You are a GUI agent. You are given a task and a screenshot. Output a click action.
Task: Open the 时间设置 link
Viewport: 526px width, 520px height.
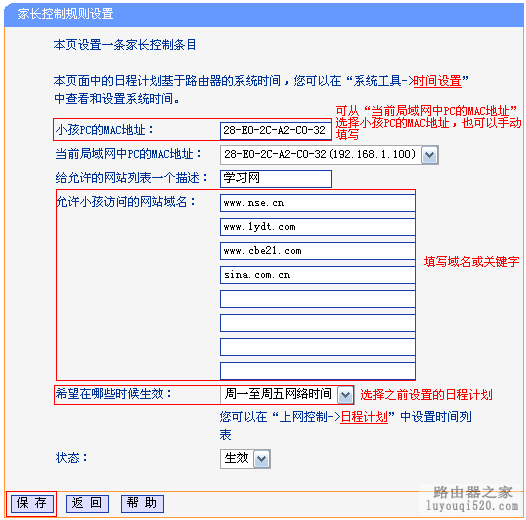point(437,81)
